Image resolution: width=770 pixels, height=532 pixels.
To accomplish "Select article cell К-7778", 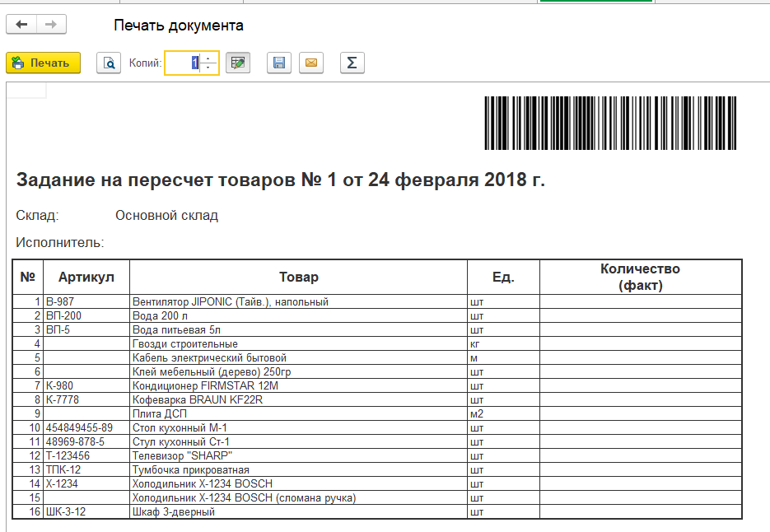I will click(86, 400).
